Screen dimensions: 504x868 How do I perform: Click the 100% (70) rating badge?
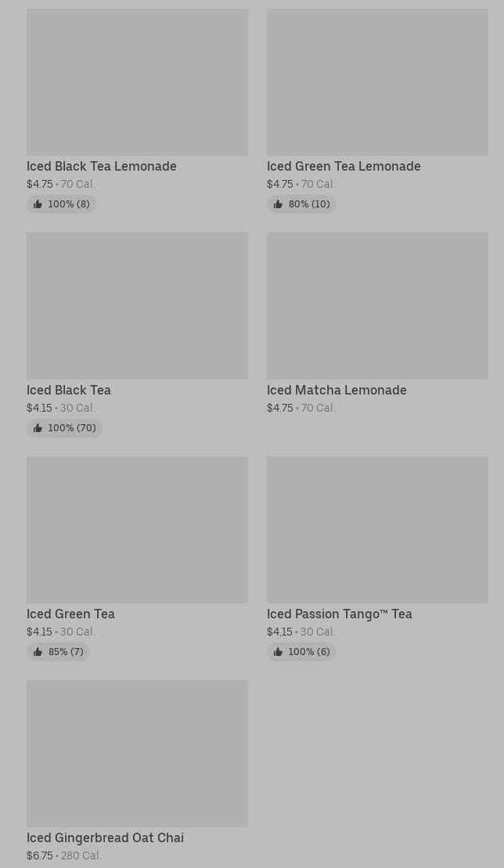click(x=64, y=428)
